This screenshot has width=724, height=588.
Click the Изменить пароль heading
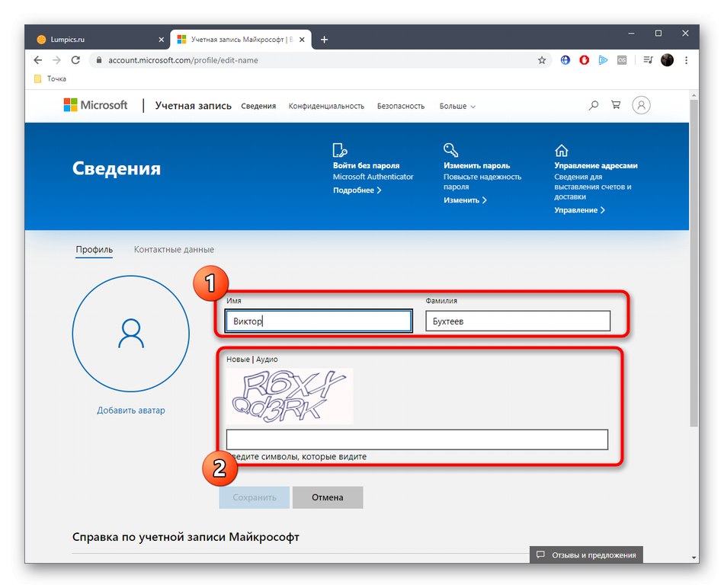point(476,166)
